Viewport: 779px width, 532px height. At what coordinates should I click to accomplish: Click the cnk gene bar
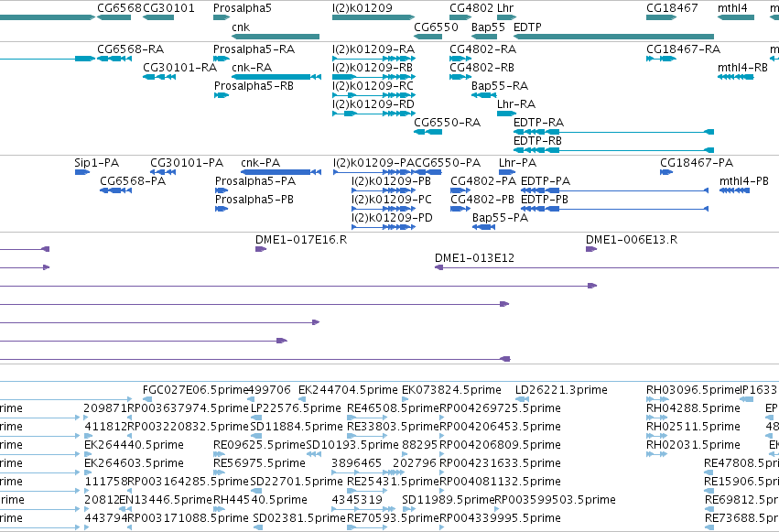tap(276, 37)
